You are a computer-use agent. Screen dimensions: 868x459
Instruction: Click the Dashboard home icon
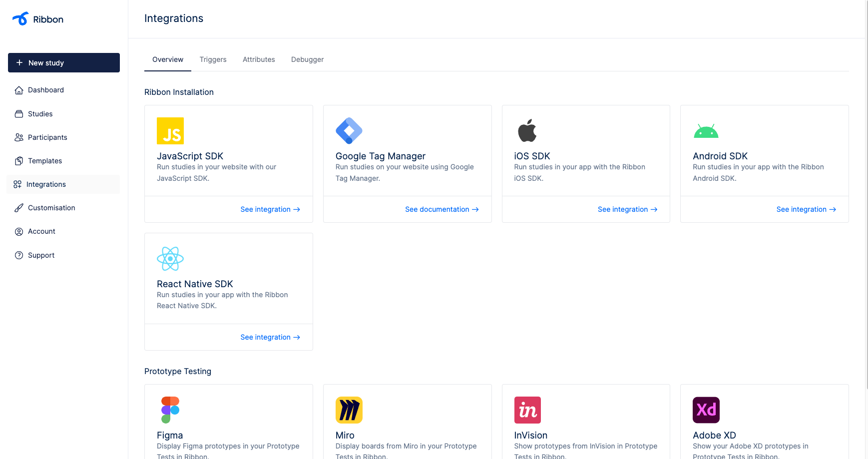(x=19, y=90)
